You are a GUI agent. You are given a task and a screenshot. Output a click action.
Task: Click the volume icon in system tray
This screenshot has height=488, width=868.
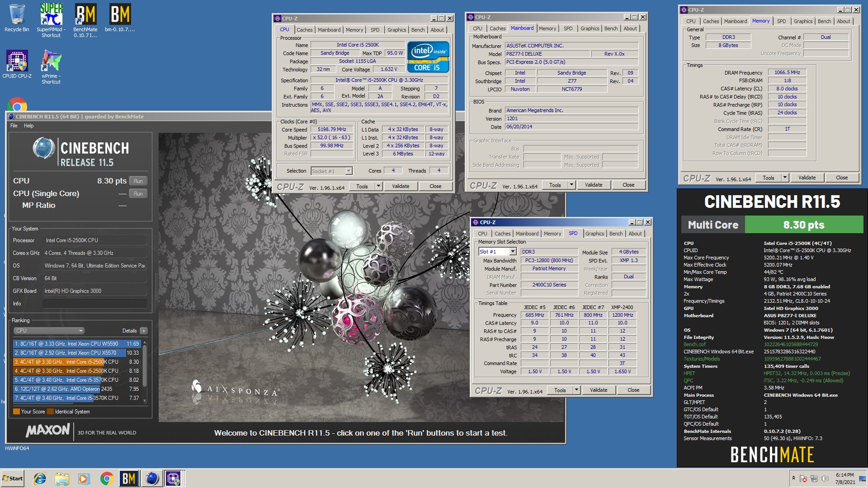click(x=825, y=479)
